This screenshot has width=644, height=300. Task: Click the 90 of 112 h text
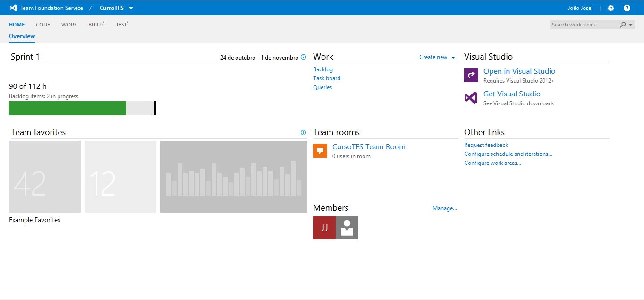[28, 86]
